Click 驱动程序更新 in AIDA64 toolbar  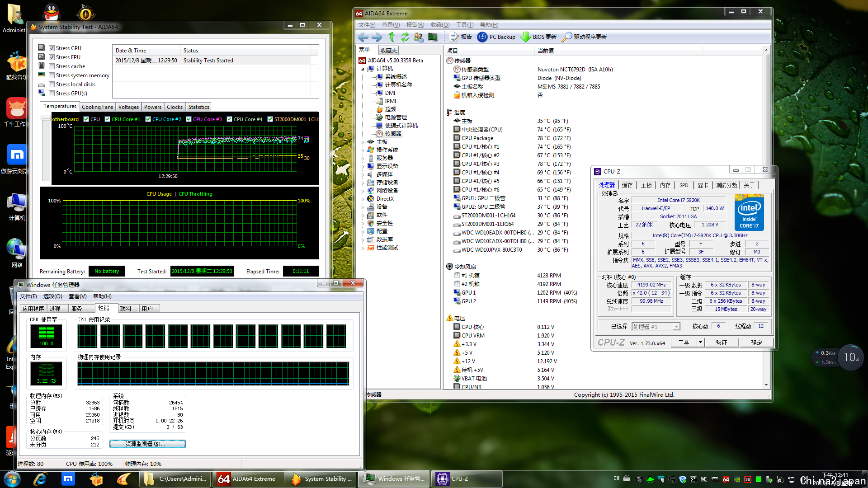pos(584,37)
